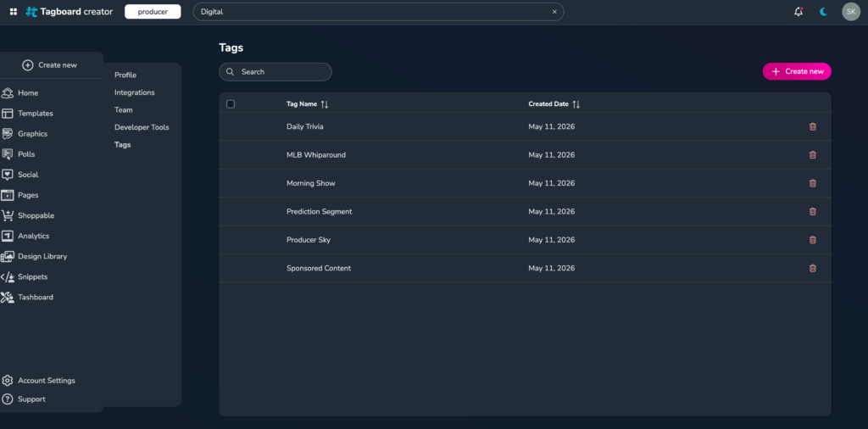Open the notifications bell

tap(798, 12)
